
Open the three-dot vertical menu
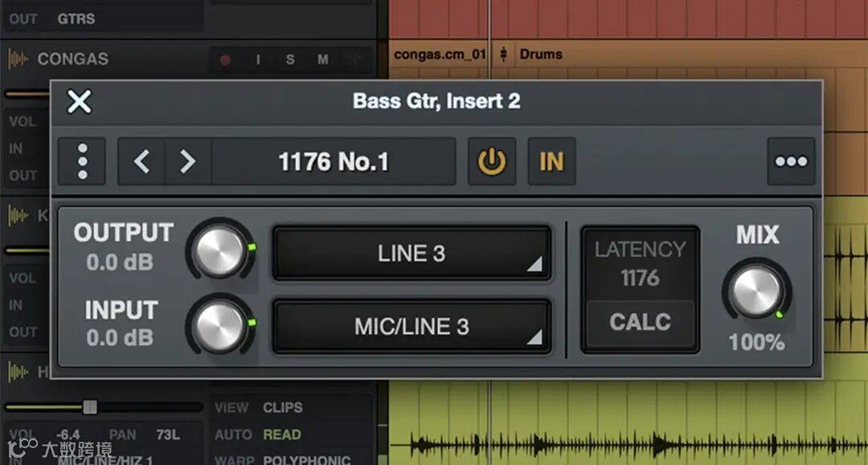point(83,161)
